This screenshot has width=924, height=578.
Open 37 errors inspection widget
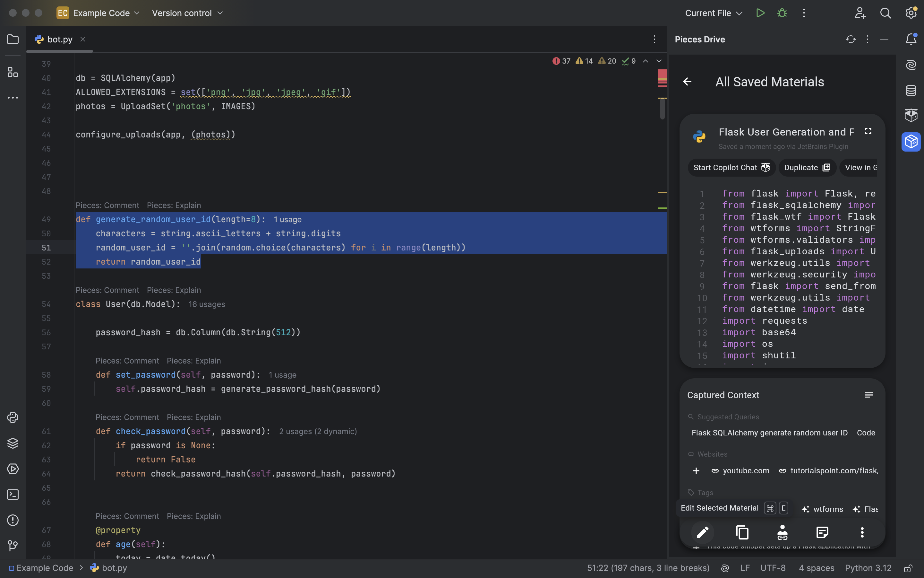561,61
